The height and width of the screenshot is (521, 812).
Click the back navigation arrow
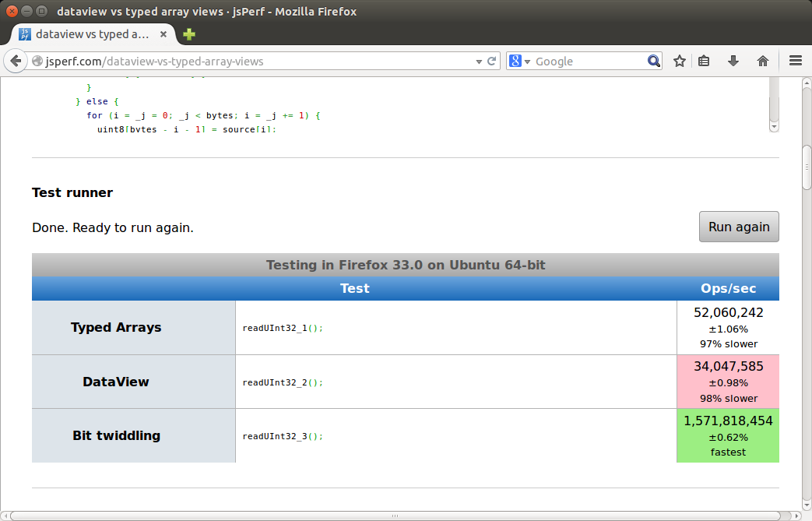[x=16, y=61]
